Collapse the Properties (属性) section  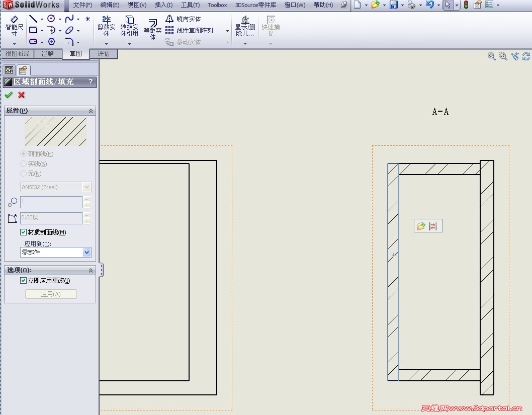(91, 111)
